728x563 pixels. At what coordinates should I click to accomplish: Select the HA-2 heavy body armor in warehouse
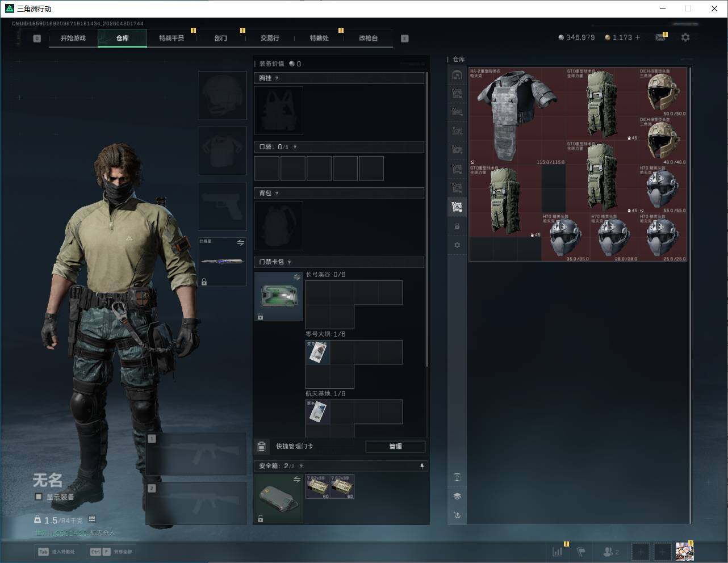[x=517, y=116]
